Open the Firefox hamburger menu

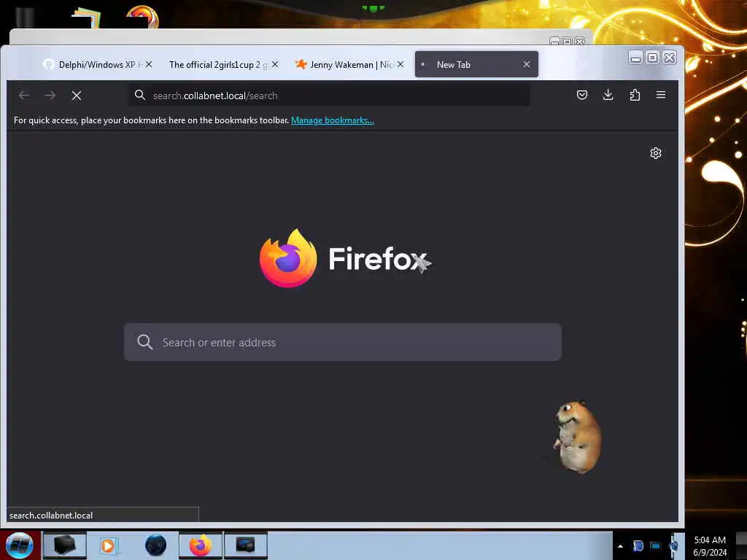[661, 95]
